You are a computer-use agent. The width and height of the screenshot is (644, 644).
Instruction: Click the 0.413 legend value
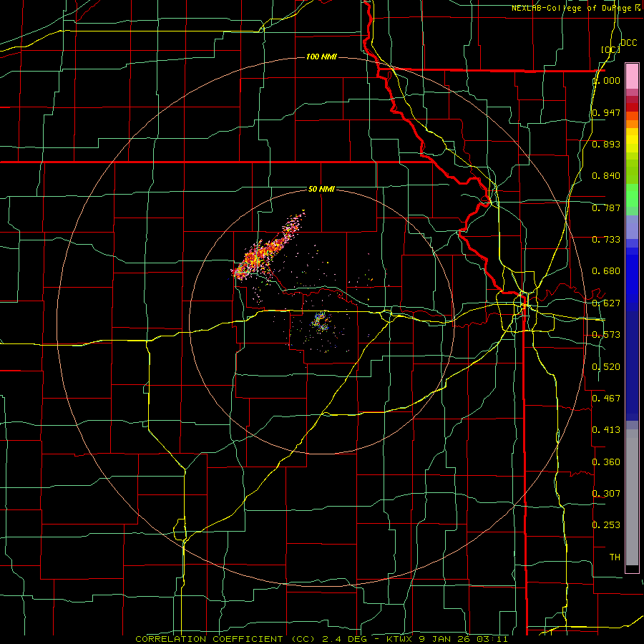coord(606,429)
